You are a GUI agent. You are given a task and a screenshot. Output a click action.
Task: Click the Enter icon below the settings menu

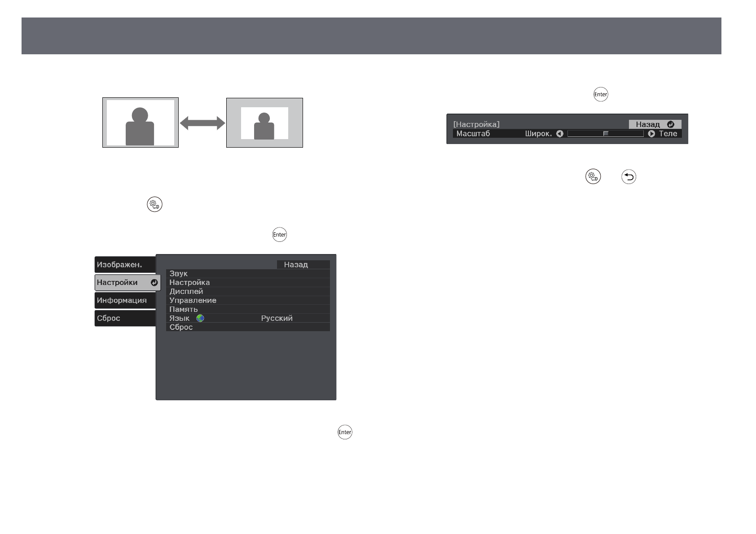click(x=345, y=432)
